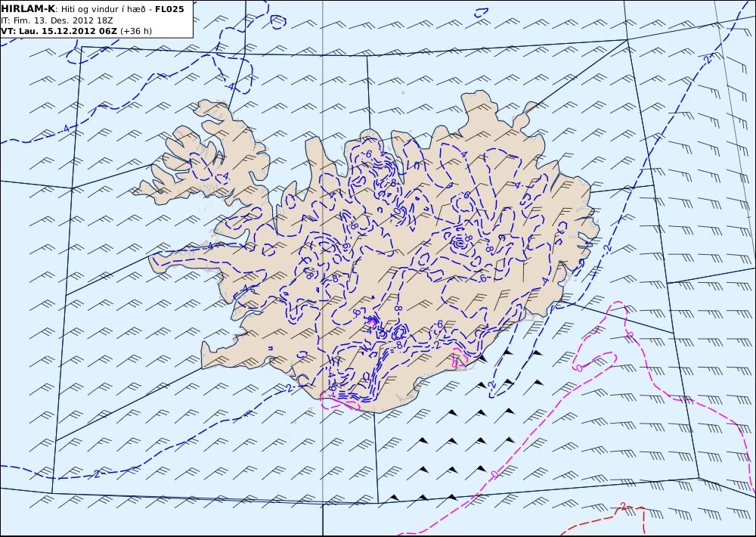Click the '(+36 h)' forecast offset text
Viewport: 756px width, 537px height.
tap(136, 31)
